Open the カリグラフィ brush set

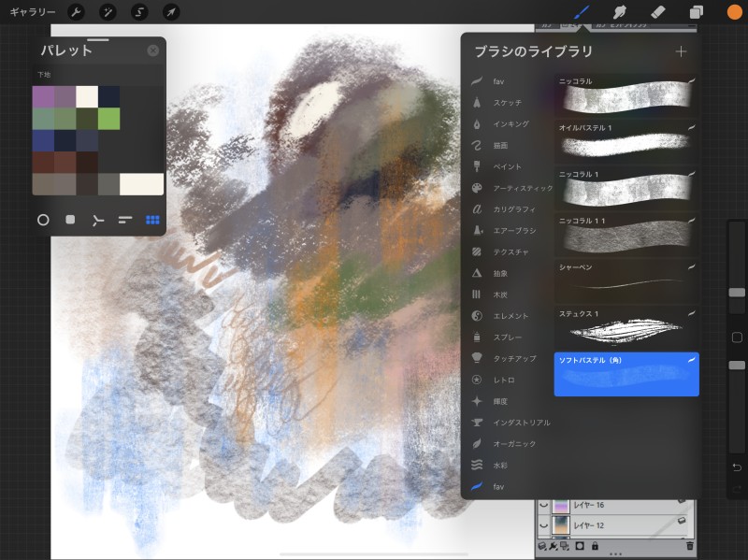point(511,208)
